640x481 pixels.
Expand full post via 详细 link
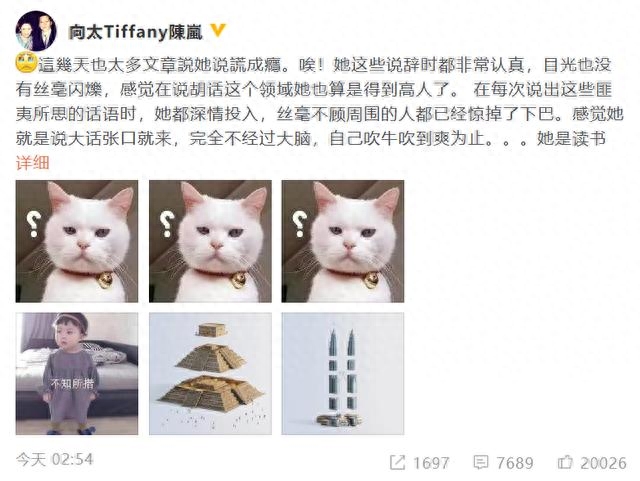point(33,163)
